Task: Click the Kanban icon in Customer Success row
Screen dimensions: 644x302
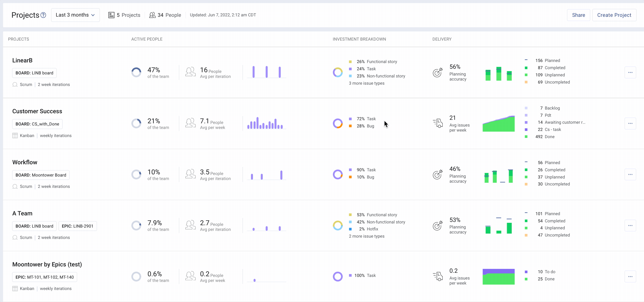Action: [x=15, y=136]
